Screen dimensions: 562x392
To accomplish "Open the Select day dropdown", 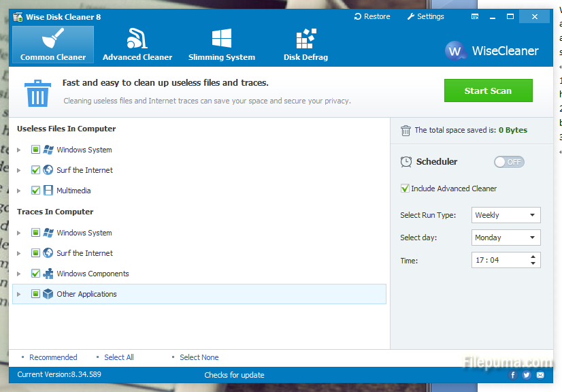I will (x=506, y=238).
